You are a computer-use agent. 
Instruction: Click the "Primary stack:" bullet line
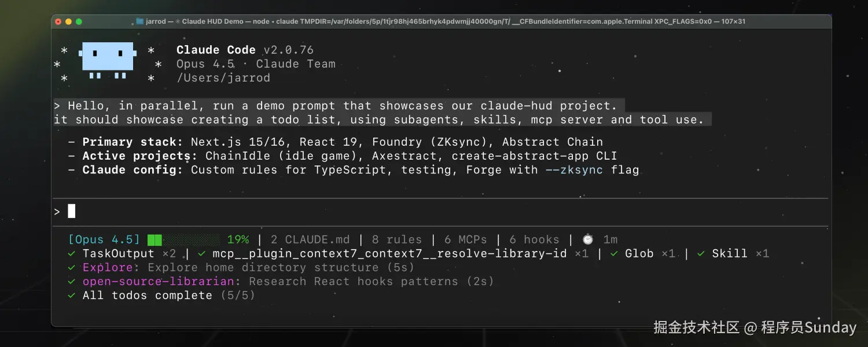[336, 142]
